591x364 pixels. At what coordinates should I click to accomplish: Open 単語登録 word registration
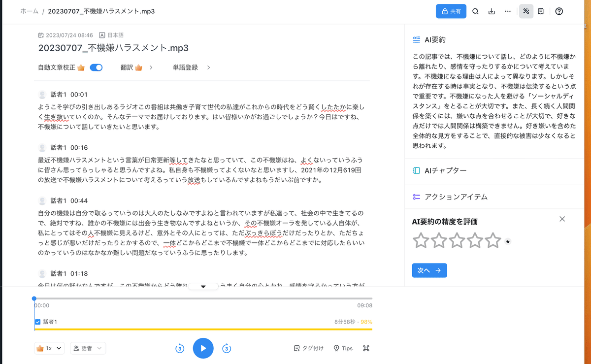click(x=192, y=67)
